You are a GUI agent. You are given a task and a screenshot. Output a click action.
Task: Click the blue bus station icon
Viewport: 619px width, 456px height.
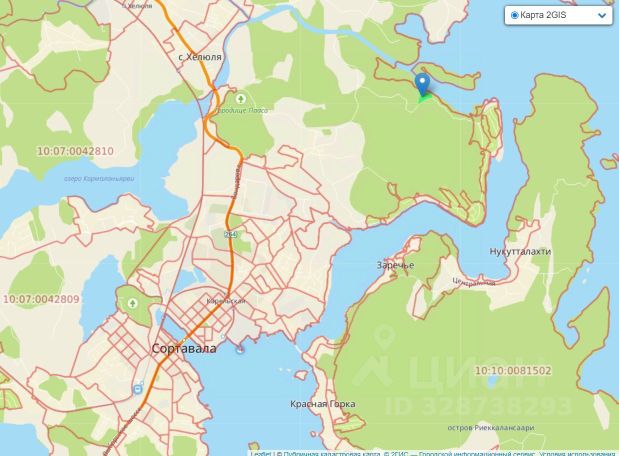(x=138, y=389)
